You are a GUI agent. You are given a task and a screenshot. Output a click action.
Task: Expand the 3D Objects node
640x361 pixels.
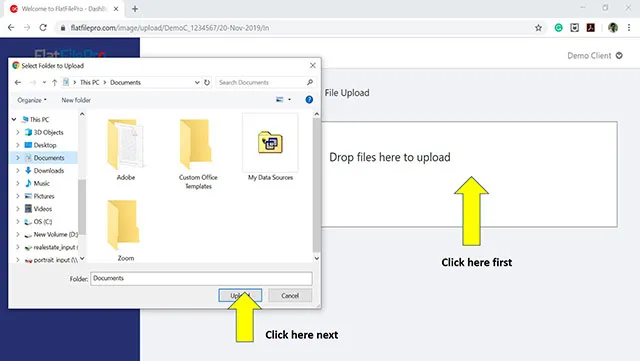pos(18,132)
